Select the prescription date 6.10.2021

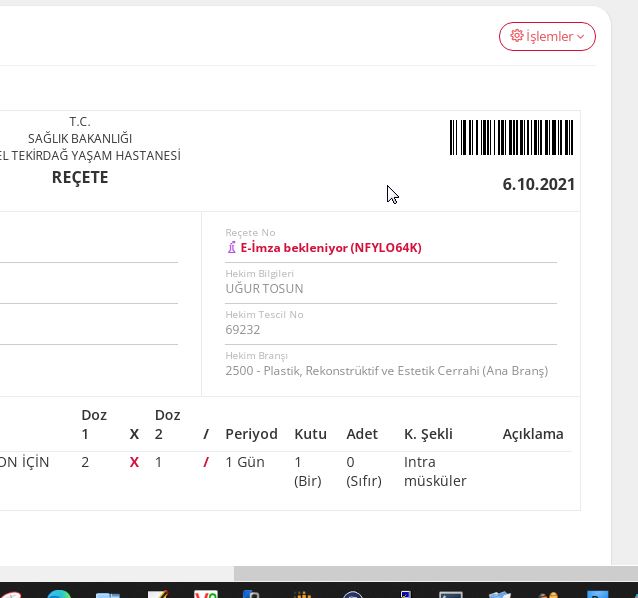click(x=538, y=185)
